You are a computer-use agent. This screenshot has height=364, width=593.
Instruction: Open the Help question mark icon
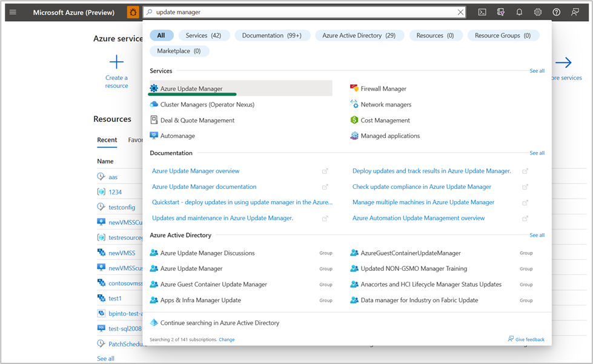coord(556,12)
